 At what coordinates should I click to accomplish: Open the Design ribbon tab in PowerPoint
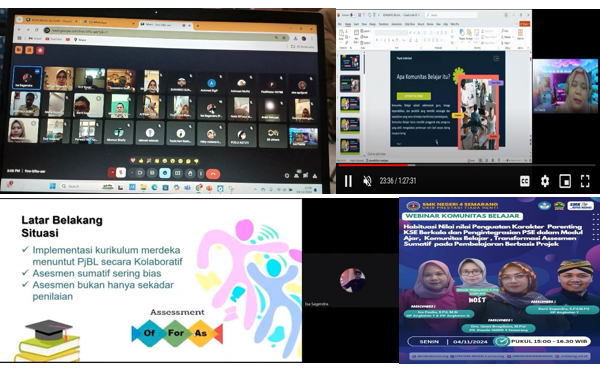372,24
